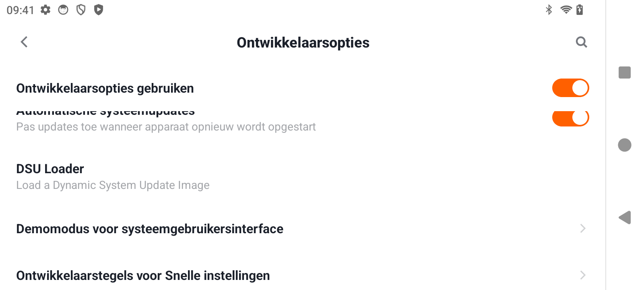
Task: Tap the charging battery status icon
Action: pyautogui.click(x=580, y=10)
